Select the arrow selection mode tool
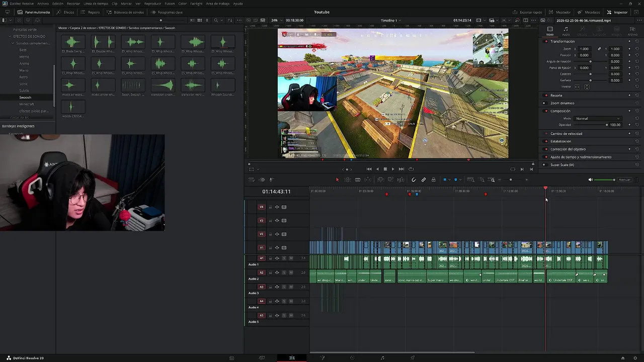644x362 pixels. 337,179
